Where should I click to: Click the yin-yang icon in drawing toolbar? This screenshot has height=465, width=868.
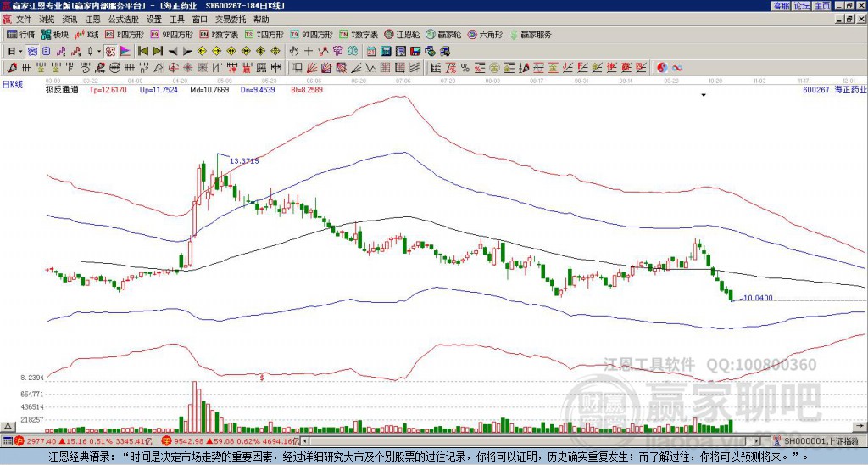click(662, 68)
